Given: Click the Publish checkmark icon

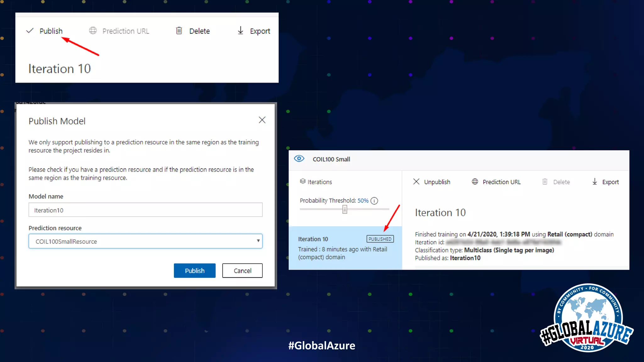Looking at the screenshot, I should tap(30, 31).
